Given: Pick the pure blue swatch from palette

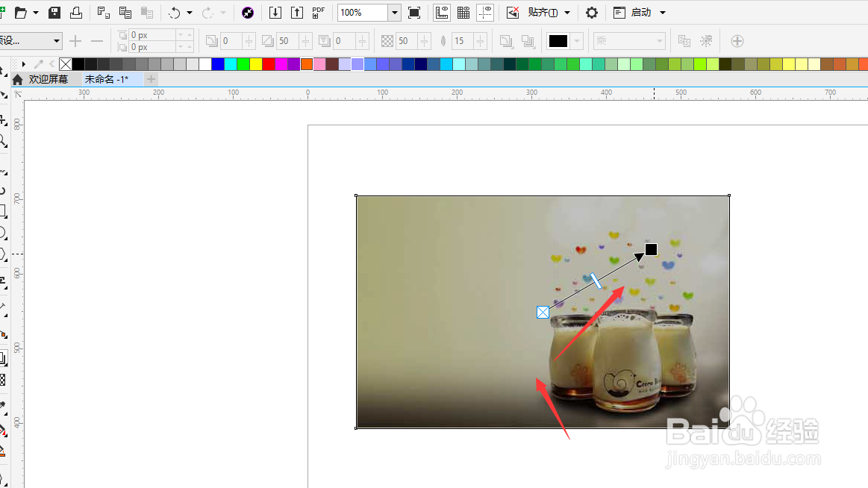Looking at the screenshot, I should pyautogui.click(x=217, y=64).
